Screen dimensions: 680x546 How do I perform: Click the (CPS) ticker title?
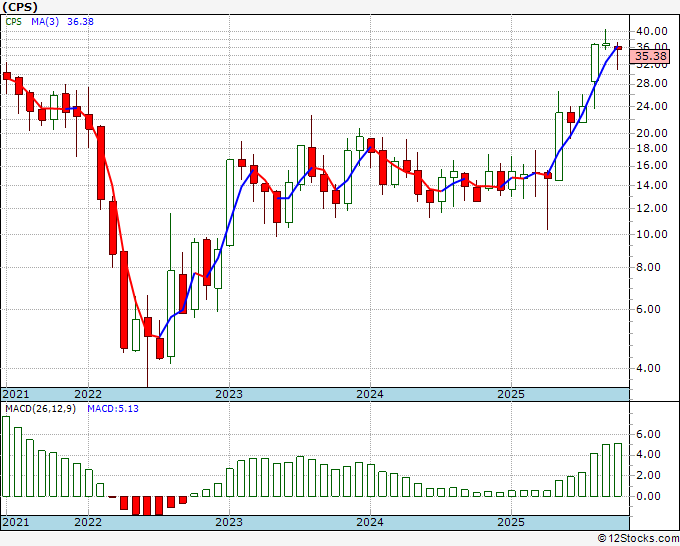[x=20, y=7]
